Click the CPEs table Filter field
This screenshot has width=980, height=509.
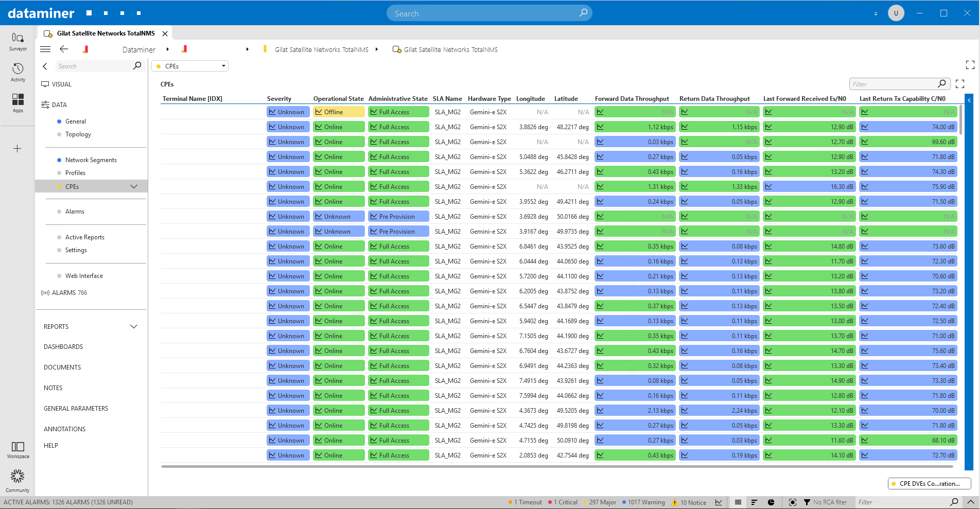(899, 84)
